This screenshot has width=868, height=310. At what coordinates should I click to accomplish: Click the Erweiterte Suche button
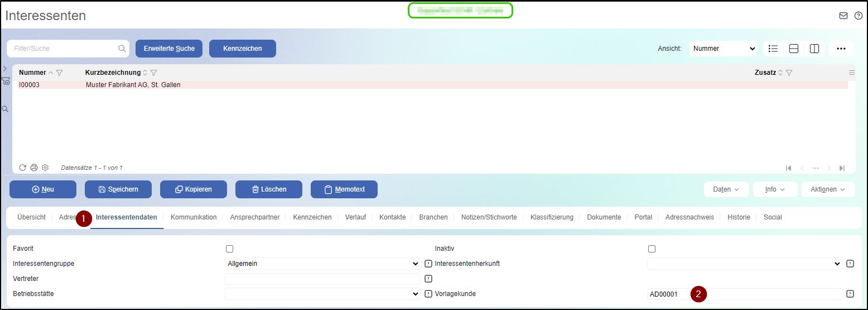pos(169,49)
